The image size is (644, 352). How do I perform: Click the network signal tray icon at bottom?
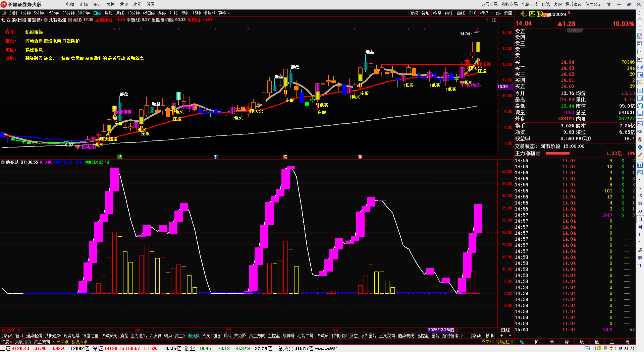coord(605,349)
